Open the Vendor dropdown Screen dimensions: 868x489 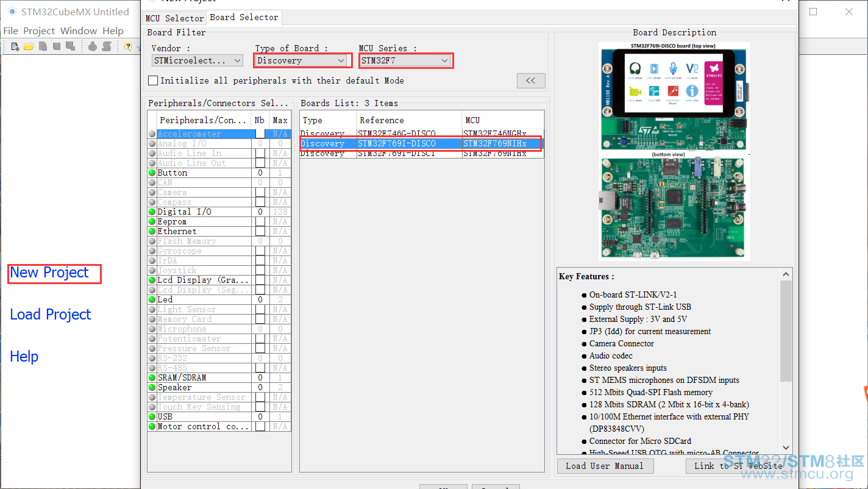point(197,60)
